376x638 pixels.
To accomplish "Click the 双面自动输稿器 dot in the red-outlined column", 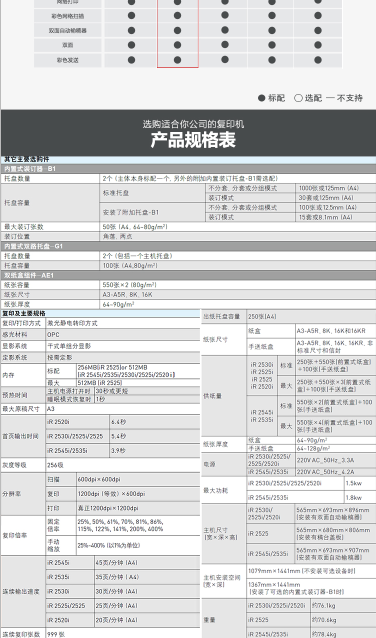I will click(177, 30).
